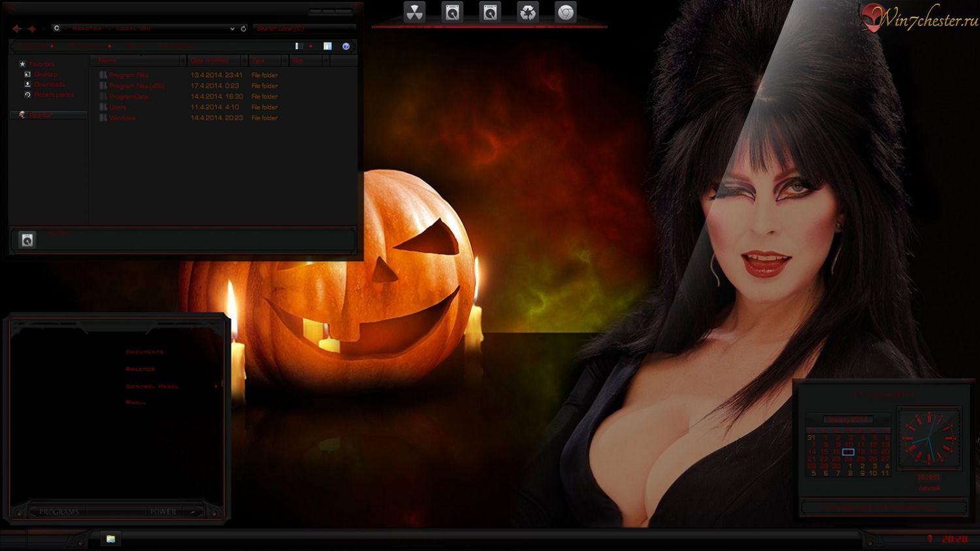Open the second Explorer toolbar menu

[90, 46]
